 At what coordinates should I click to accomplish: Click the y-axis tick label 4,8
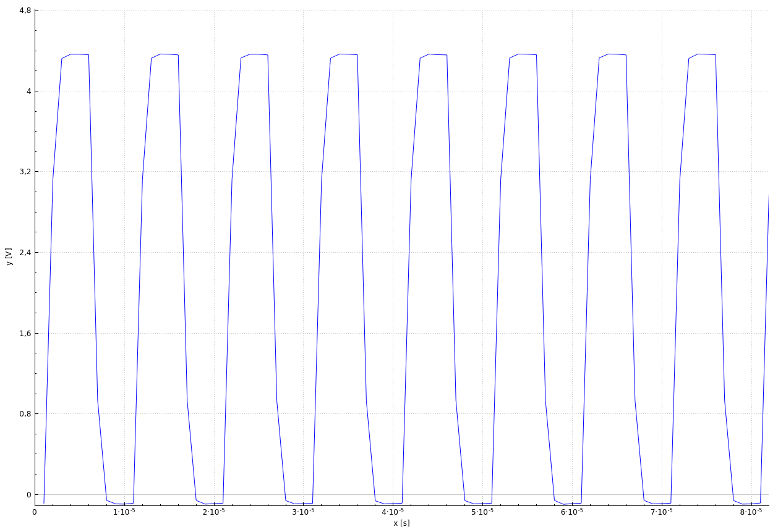(25, 11)
